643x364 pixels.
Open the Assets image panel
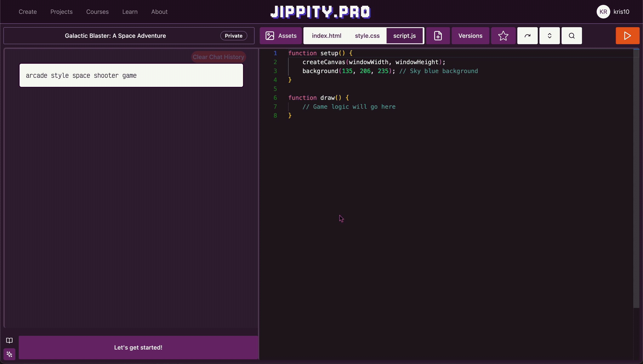point(281,36)
